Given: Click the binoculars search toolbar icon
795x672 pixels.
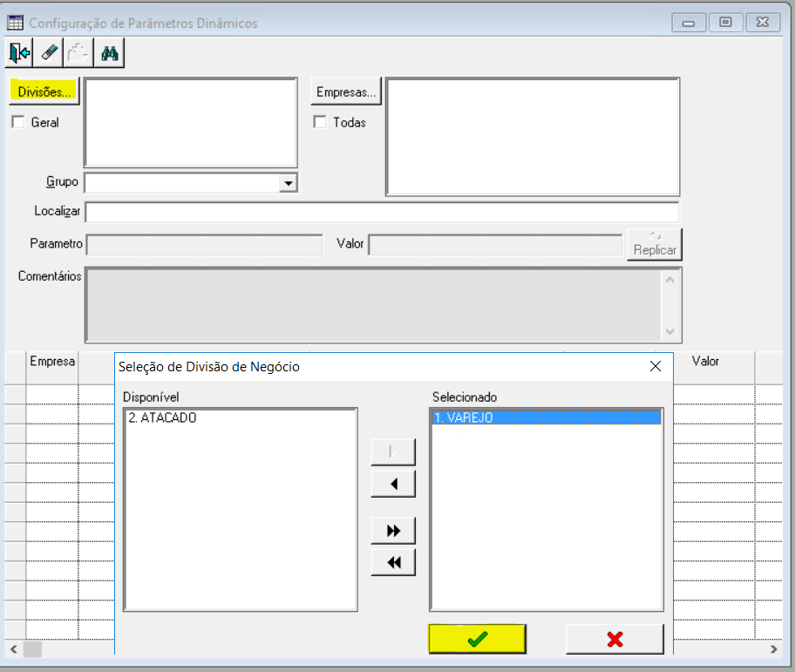Looking at the screenshot, I should [x=110, y=52].
